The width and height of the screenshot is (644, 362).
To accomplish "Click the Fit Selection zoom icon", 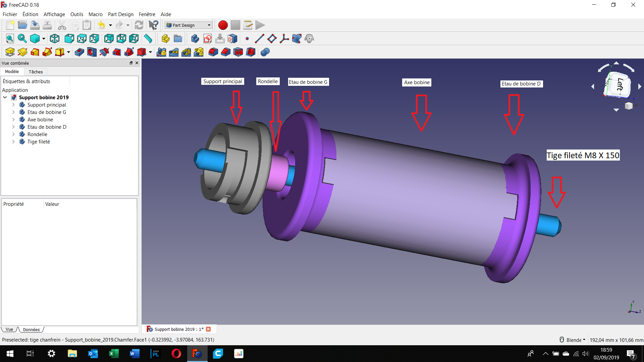I will (x=22, y=39).
